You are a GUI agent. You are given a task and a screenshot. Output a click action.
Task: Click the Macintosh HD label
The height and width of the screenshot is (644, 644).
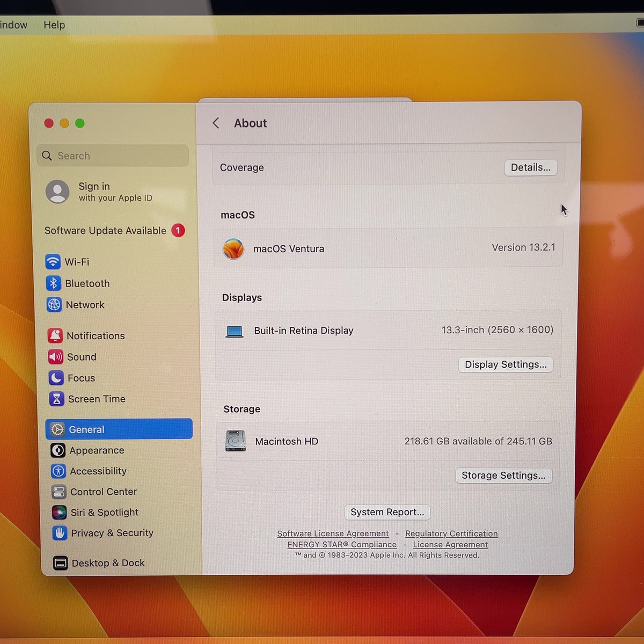(287, 442)
